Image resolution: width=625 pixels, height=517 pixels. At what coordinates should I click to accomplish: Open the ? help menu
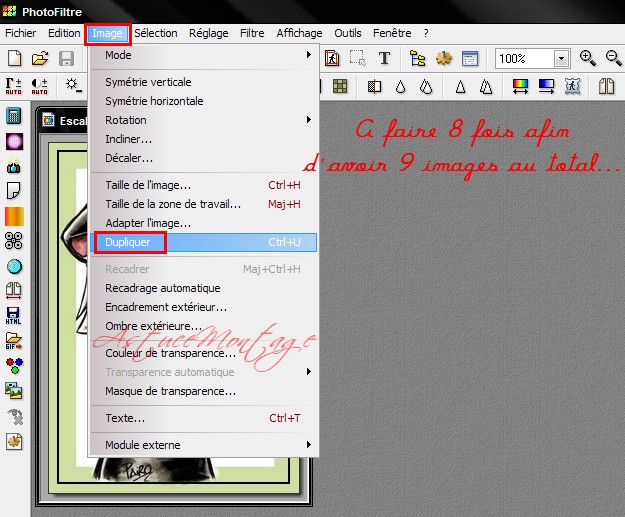click(x=426, y=33)
